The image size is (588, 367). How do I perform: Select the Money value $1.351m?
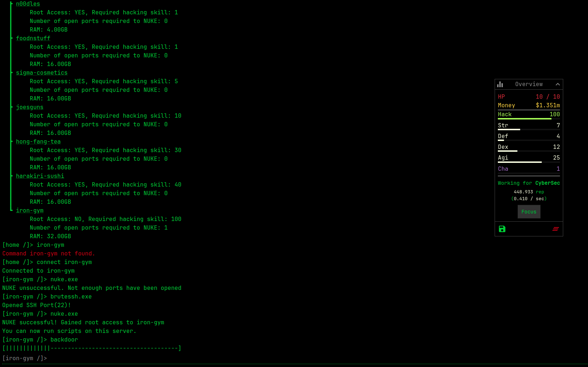(x=548, y=105)
